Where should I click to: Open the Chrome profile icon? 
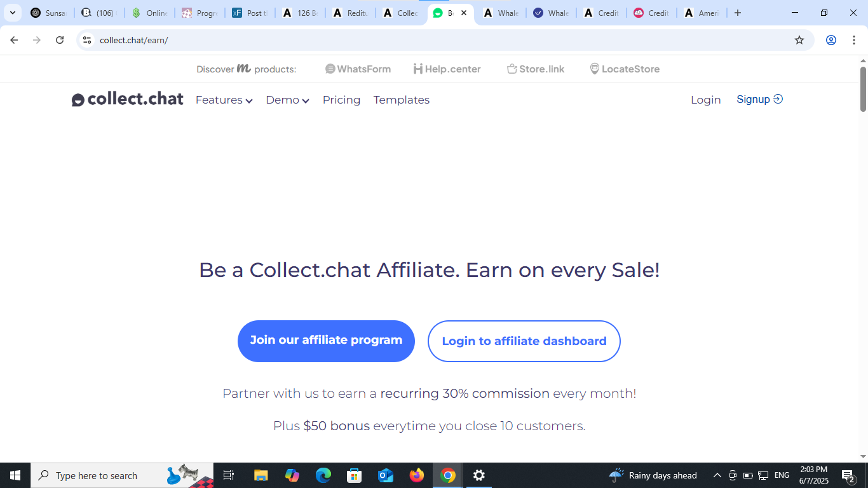pos(831,40)
